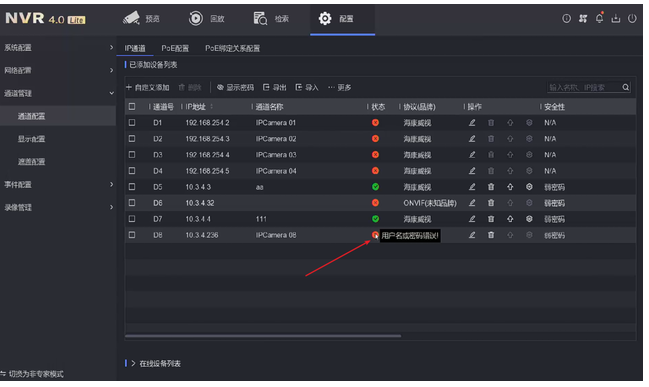Open settings gear icon for D5
Viewport: 649px width, 387px height.
(x=529, y=187)
